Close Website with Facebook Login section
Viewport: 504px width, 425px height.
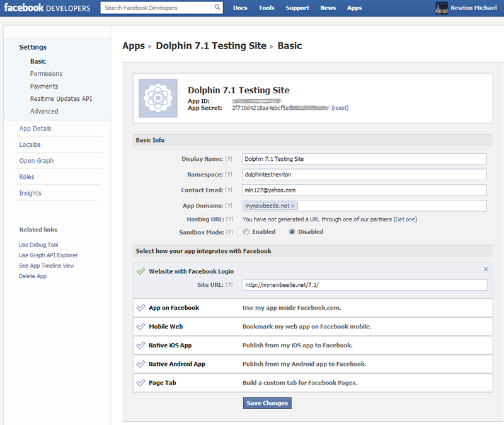486,269
